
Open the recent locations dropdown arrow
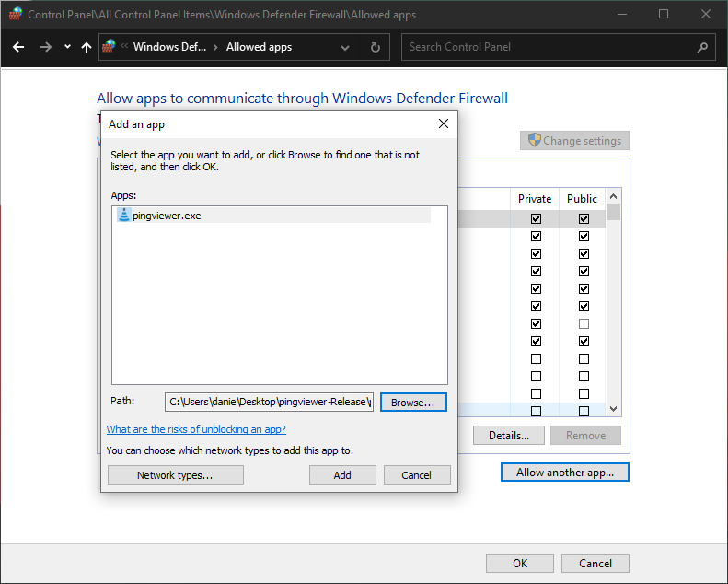click(x=67, y=47)
